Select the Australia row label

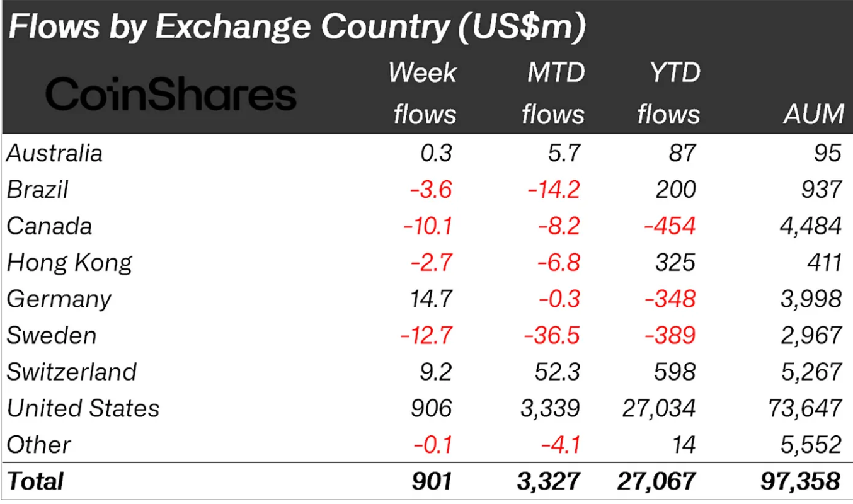(x=54, y=153)
